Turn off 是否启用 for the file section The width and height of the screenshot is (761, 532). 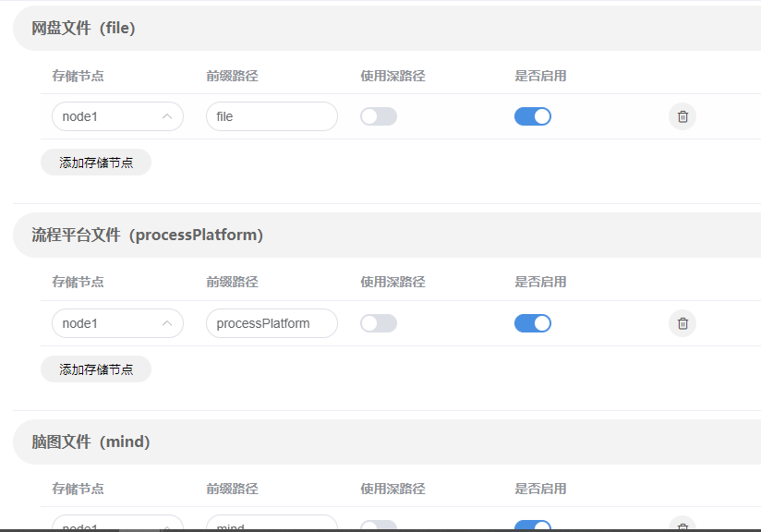click(x=533, y=116)
